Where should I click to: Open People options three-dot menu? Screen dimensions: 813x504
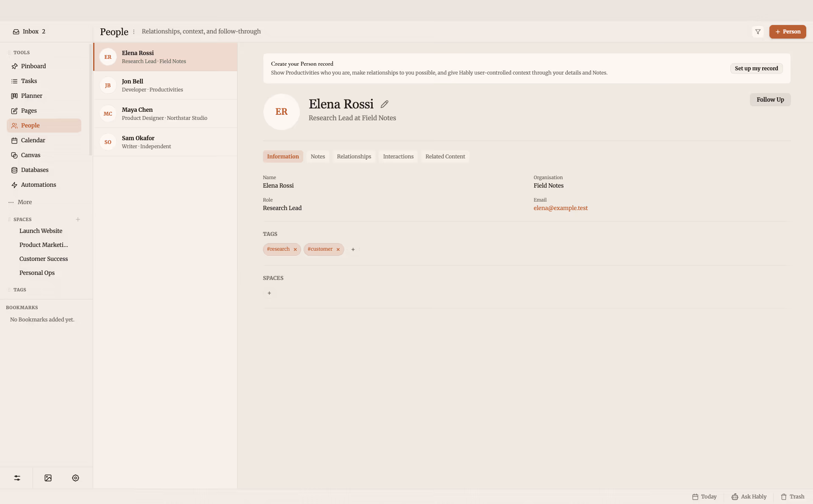pos(134,32)
